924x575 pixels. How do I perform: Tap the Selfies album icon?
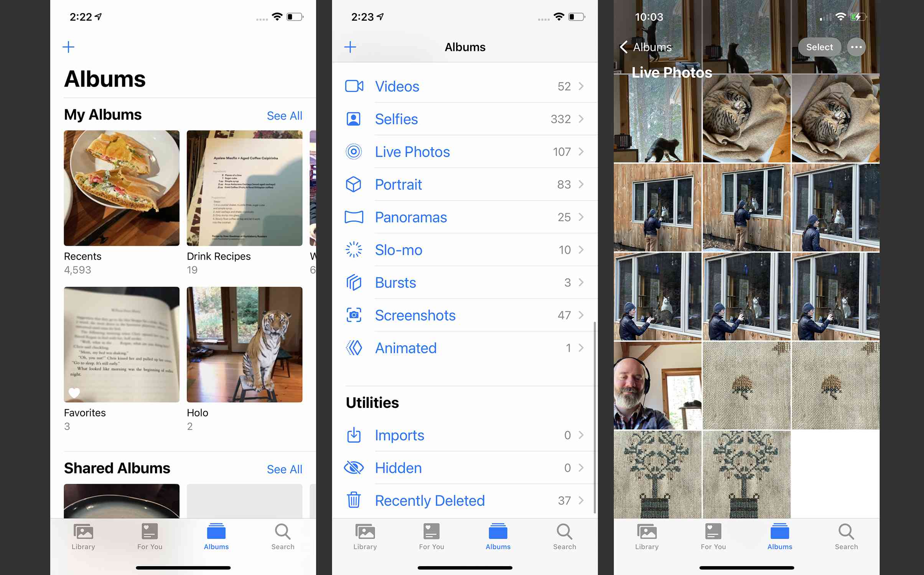pyautogui.click(x=353, y=118)
